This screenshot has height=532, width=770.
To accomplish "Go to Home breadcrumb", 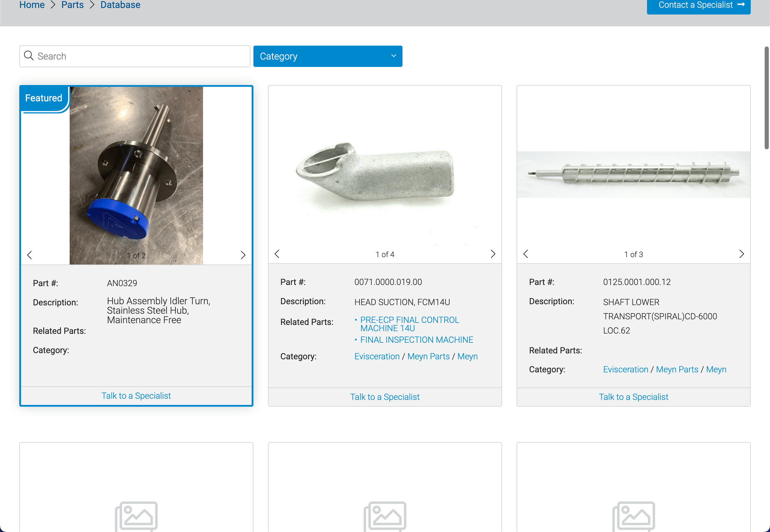I will click(x=32, y=5).
